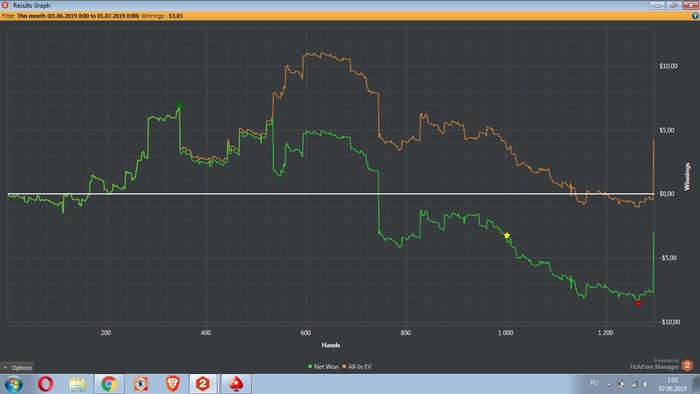The height and width of the screenshot is (394, 700).
Task: Click the $0,00 axis label
Action: pyautogui.click(x=667, y=194)
